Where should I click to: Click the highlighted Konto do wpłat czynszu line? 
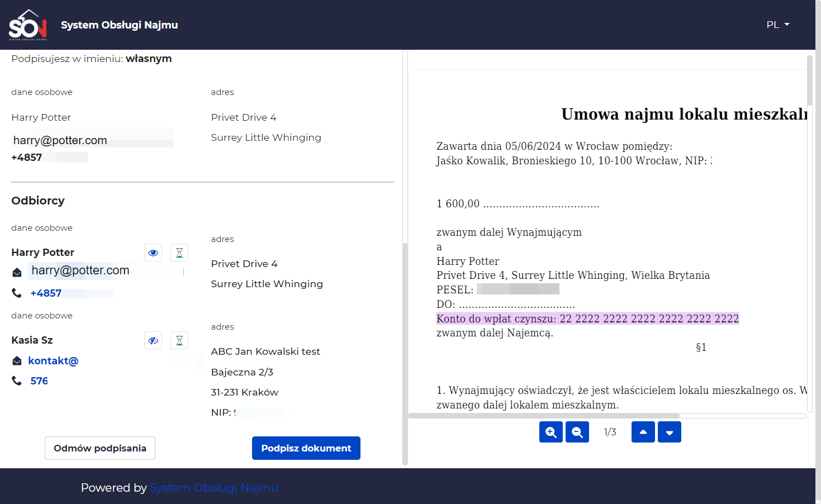pyautogui.click(x=588, y=318)
